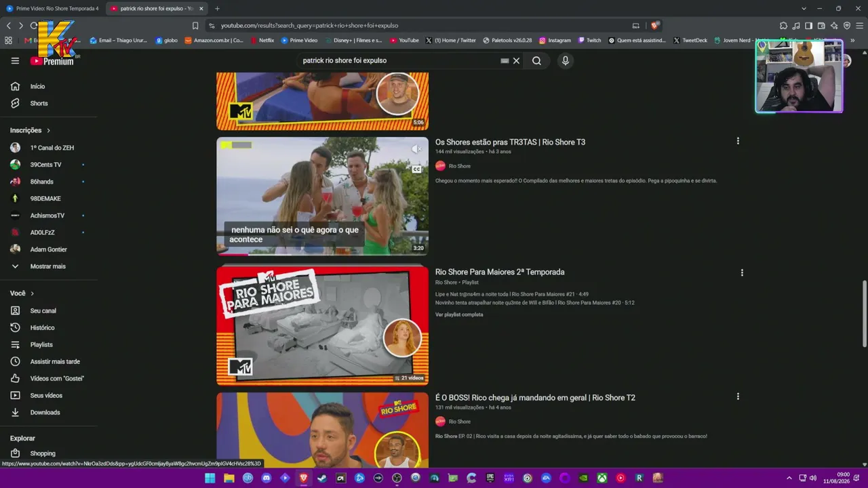Bookmark this page with the bookmark icon

coord(195,25)
